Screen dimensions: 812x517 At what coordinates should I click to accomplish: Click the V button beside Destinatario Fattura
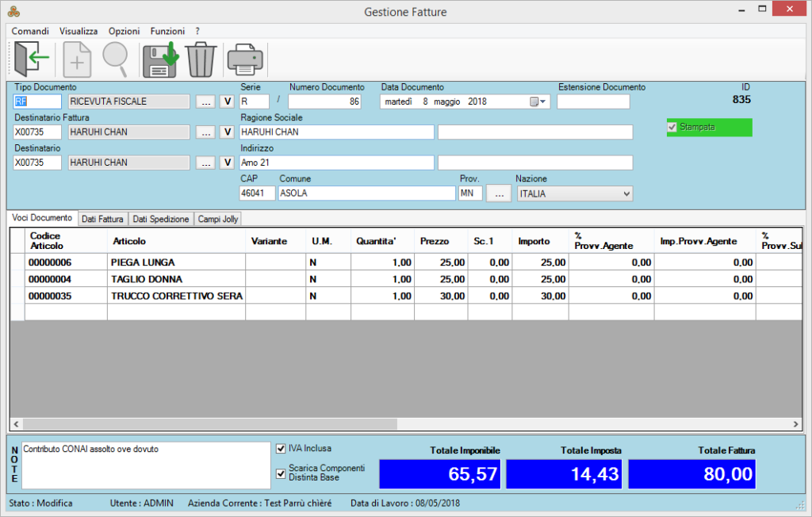click(226, 132)
